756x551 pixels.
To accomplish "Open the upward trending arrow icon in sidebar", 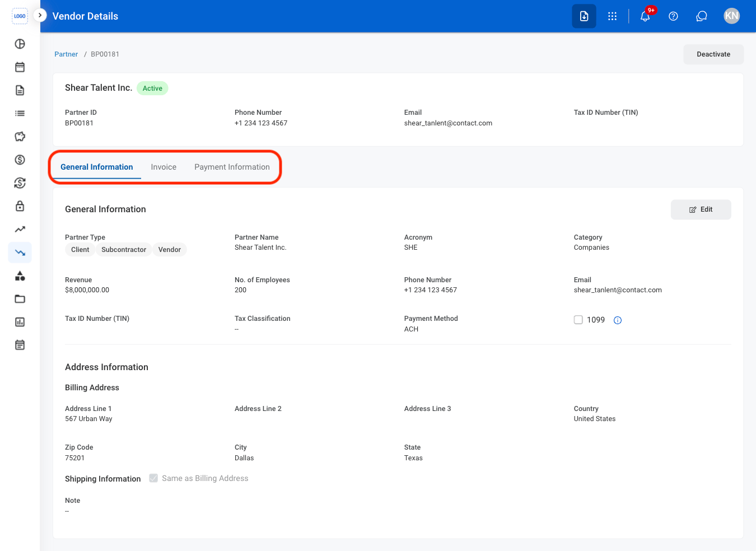I will click(20, 229).
